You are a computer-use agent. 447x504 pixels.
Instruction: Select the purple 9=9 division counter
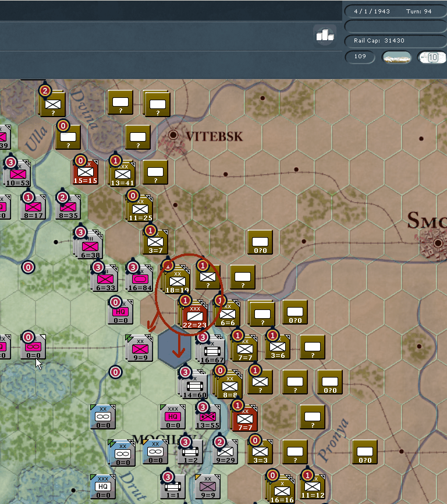pos(207,487)
